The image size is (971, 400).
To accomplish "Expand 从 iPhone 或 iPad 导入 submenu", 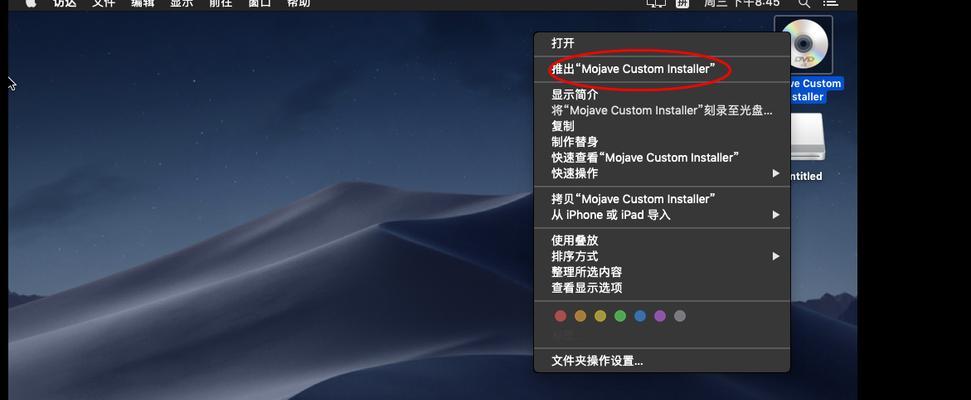I will [x=662, y=215].
